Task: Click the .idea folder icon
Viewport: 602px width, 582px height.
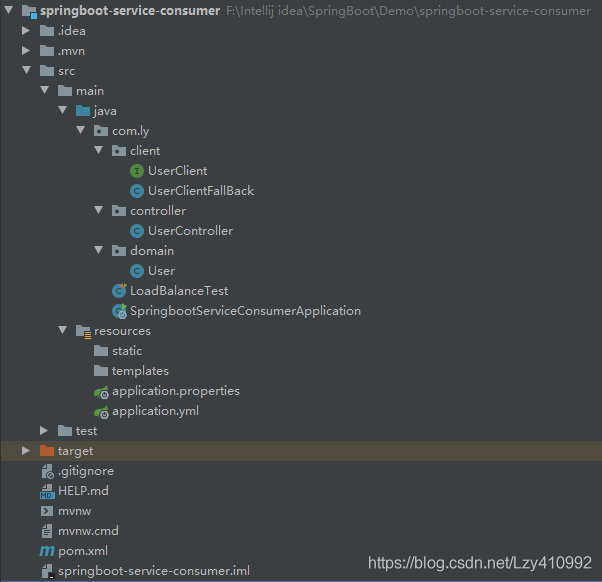Action: click(47, 31)
